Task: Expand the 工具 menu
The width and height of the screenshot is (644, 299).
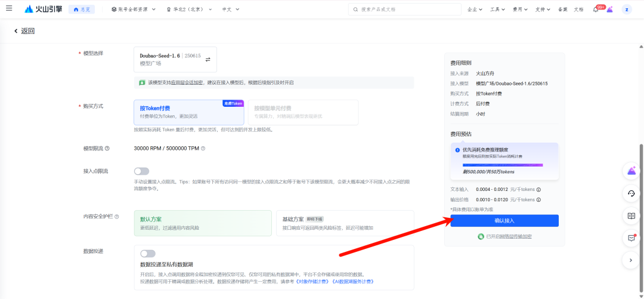Action: (x=497, y=9)
